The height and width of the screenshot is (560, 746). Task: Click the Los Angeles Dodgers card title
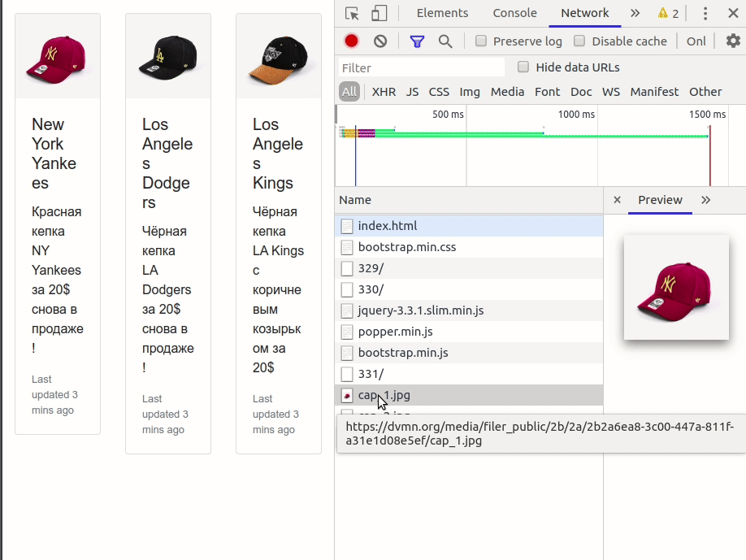167,163
